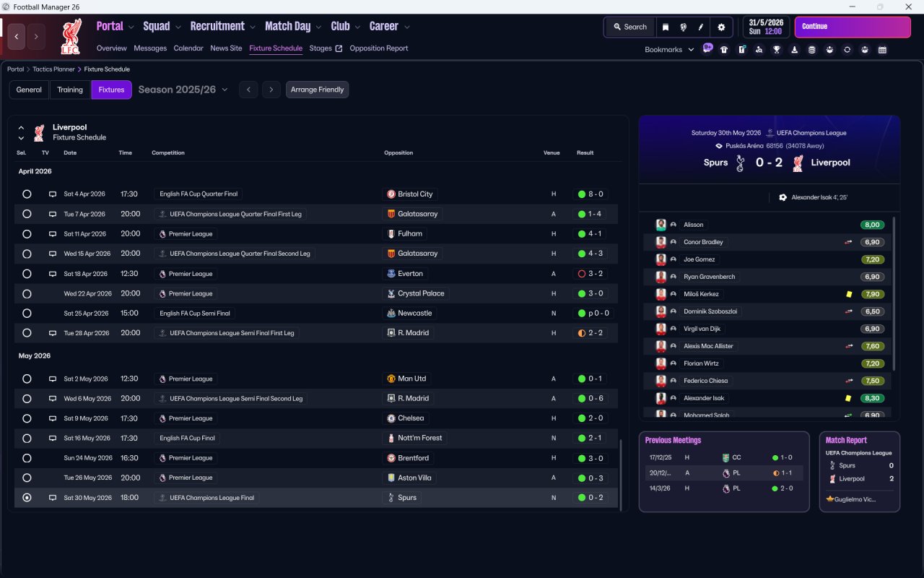This screenshot has width=924, height=578.
Task: Click the up chevron beside Liverpool Fixture Schedule
Action: [21, 128]
